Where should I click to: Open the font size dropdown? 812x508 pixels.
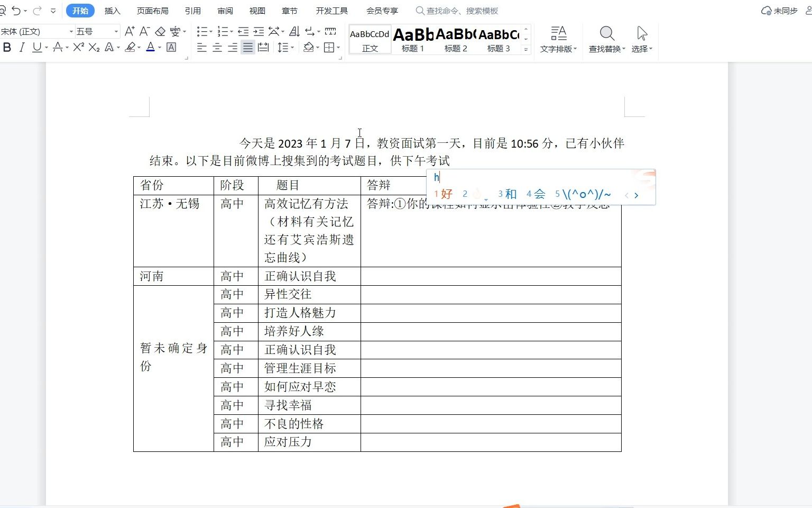[116, 32]
